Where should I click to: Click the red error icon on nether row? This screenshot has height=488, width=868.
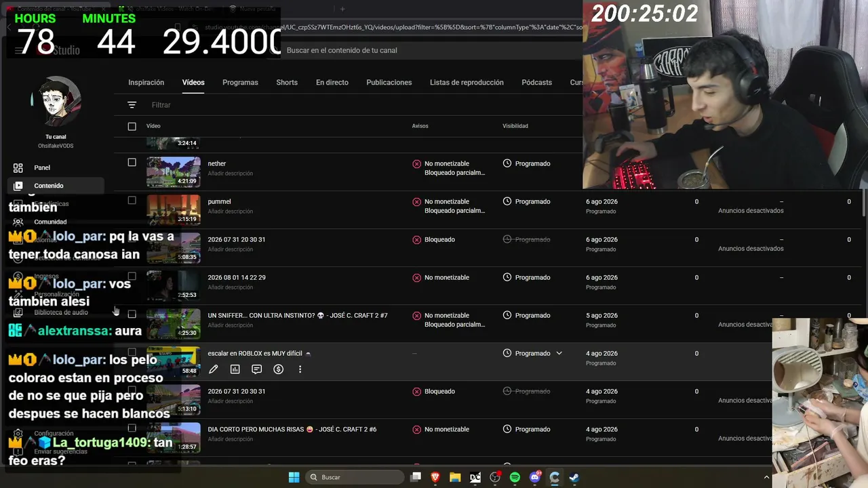[416, 164]
